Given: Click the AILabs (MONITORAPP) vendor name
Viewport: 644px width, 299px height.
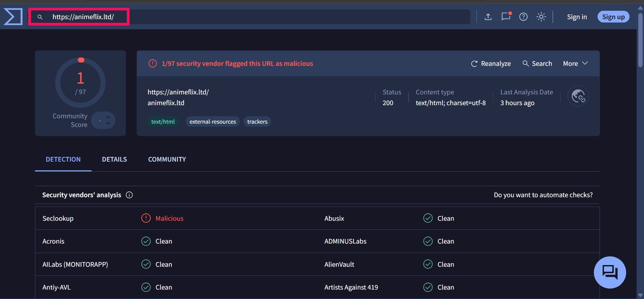Looking at the screenshot, I should [x=75, y=264].
